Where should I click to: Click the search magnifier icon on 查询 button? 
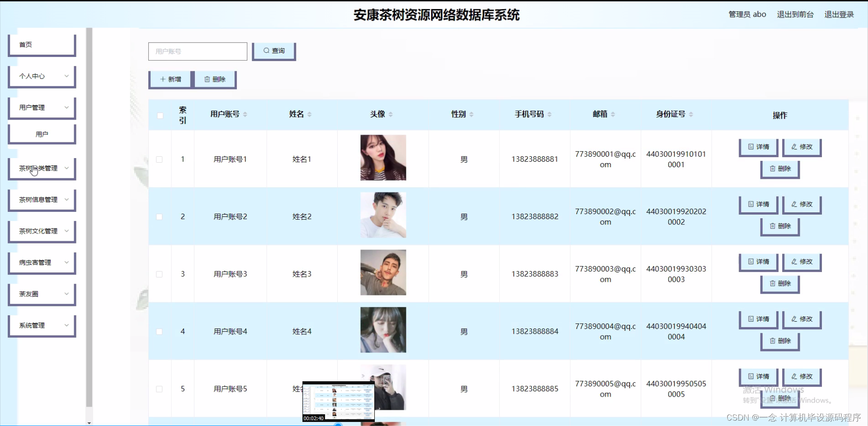(266, 51)
